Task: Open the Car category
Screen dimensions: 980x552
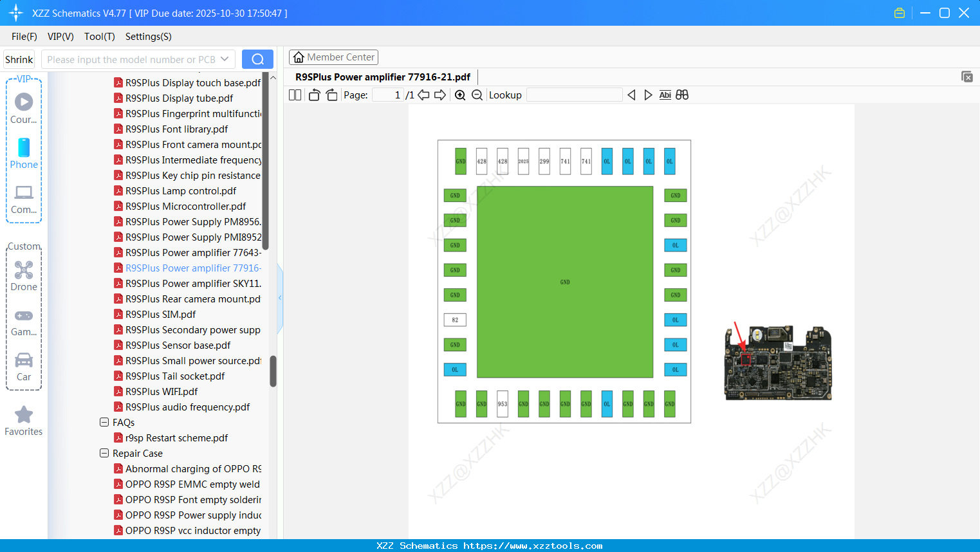Action: click(x=24, y=366)
